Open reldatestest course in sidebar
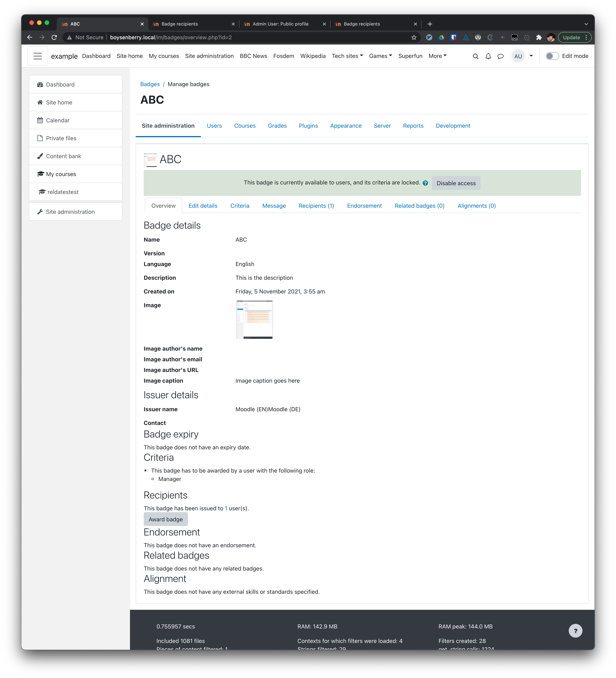The height and width of the screenshot is (678, 616). click(x=76, y=192)
